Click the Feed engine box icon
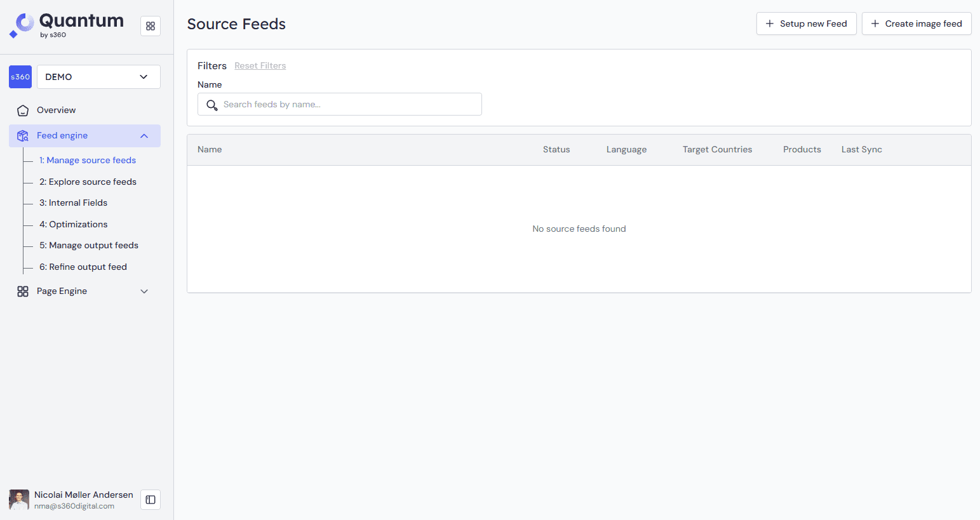The height and width of the screenshot is (520, 980). coord(23,135)
